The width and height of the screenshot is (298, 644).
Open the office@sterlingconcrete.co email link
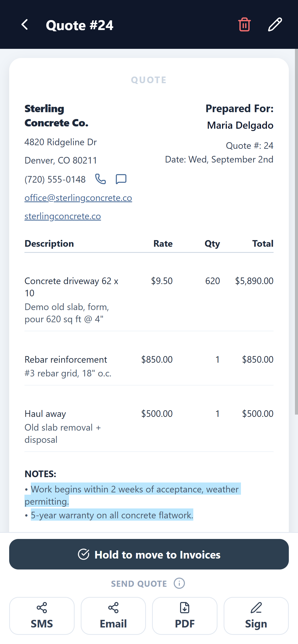(x=78, y=198)
